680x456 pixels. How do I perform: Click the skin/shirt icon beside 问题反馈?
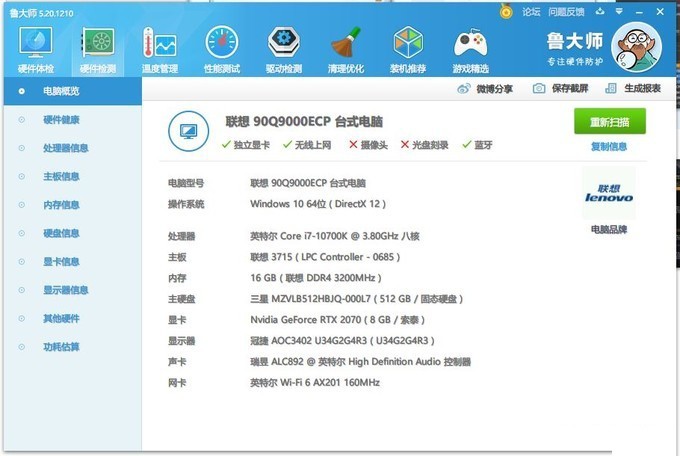(600, 12)
